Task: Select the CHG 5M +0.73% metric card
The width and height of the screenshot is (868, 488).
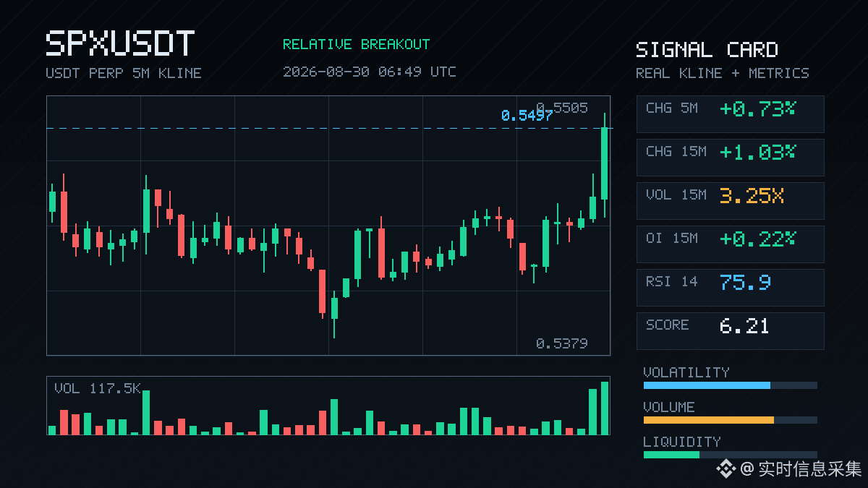Action: [731, 114]
